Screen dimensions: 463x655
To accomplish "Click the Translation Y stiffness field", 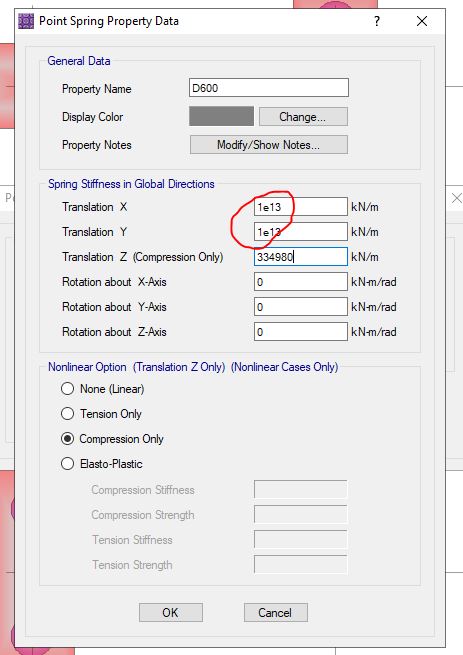I will pyautogui.click(x=300, y=232).
